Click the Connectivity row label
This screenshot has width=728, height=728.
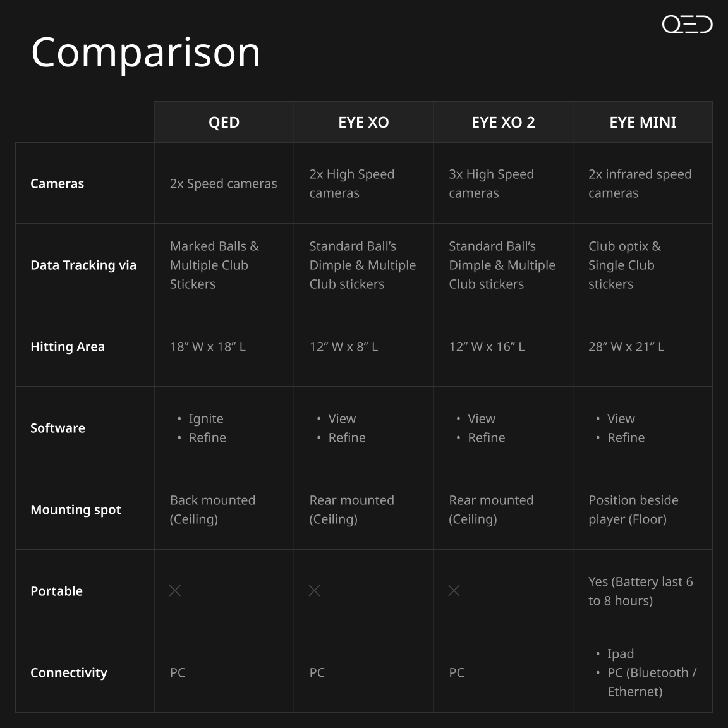point(69,673)
